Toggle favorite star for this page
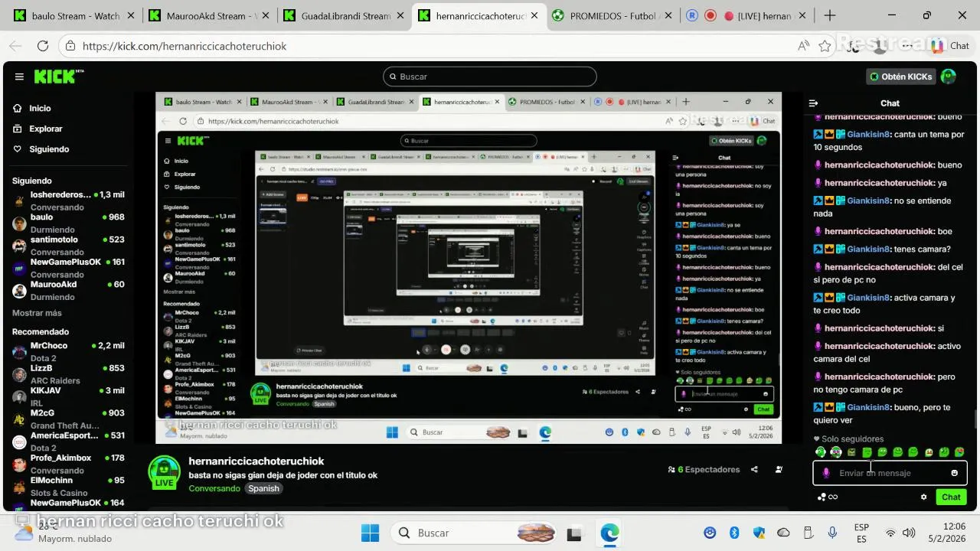The height and width of the screenshot is (551, 980). pyautogui.click(x=825, y=46)
